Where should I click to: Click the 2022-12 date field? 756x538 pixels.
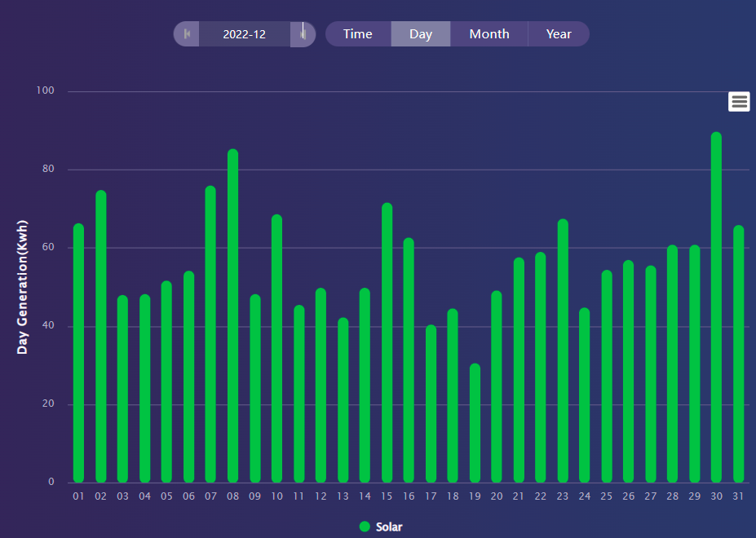click(245, 34)
